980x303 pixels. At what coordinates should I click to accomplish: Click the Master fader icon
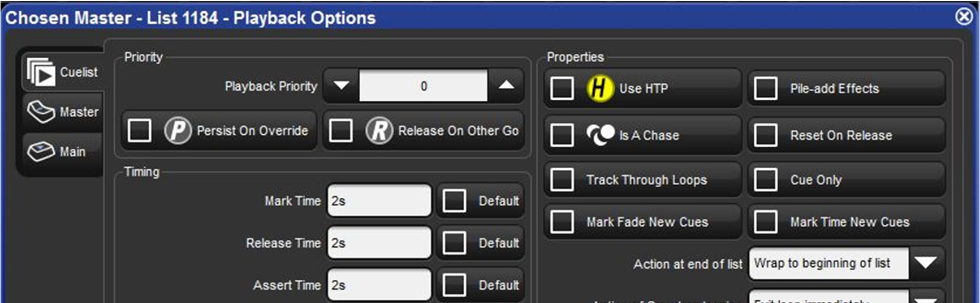pos(41,112)
